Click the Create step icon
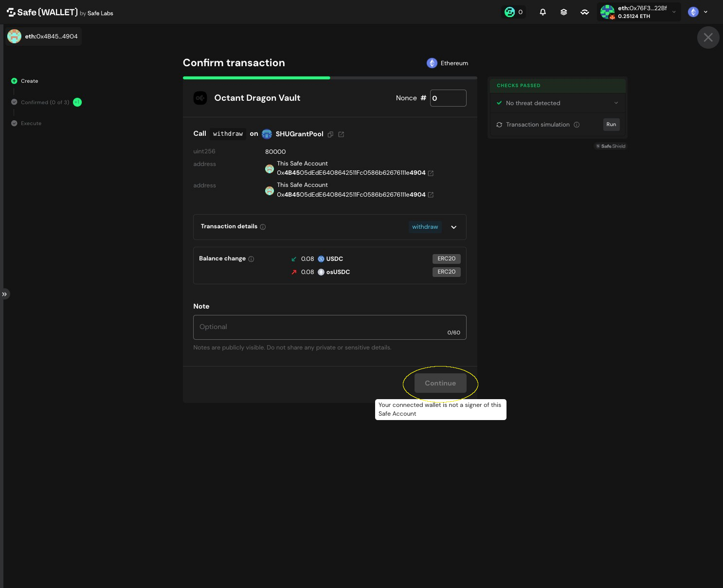The height and width of the screenshot is (588, 723). (14, 81)
